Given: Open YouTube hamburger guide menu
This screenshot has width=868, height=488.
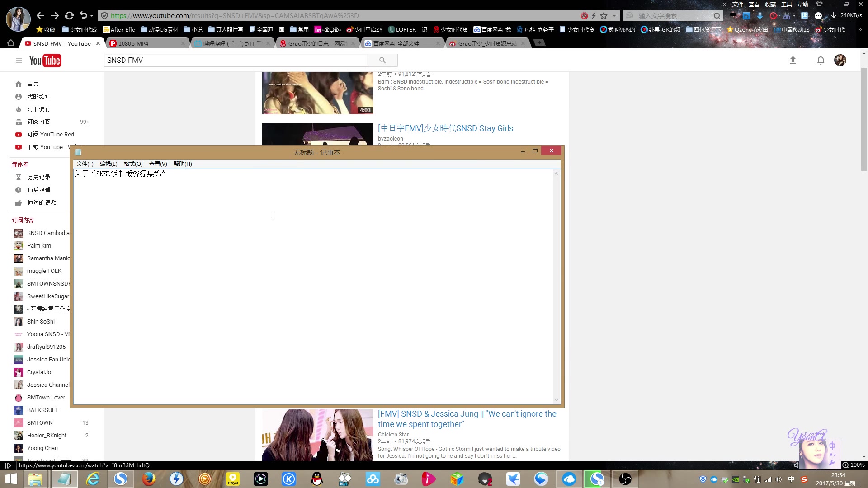Looking at the screenshot, I should point(19,60).
